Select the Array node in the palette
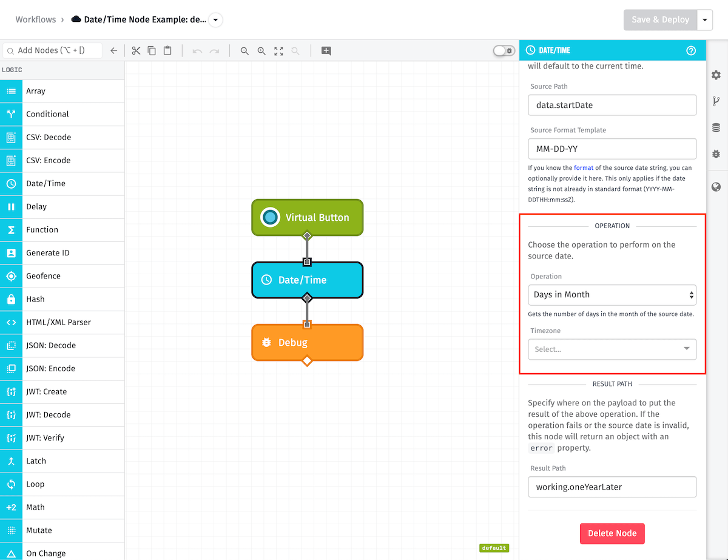Image resolution: width=728 pixels, height=560 pixels. [62, 91]
